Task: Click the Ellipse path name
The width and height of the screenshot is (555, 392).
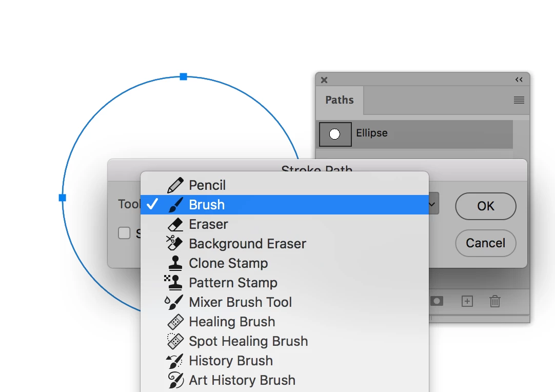Action: pyautogui.click(x=372, y=133)
